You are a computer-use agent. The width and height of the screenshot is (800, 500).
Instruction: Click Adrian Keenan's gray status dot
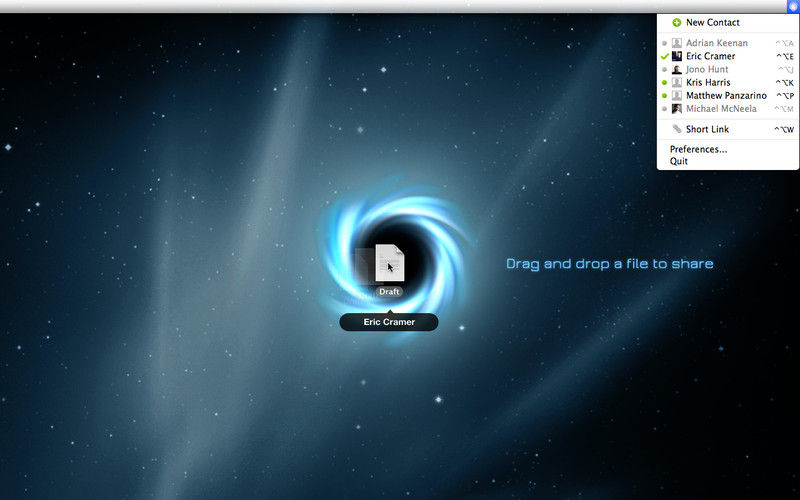[x=664, y=44]
